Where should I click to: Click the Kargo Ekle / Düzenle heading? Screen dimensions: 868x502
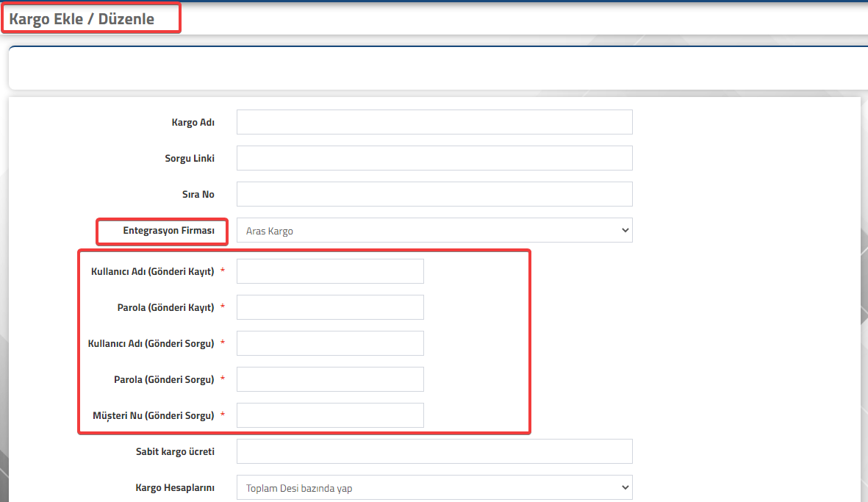pos(82,19)
